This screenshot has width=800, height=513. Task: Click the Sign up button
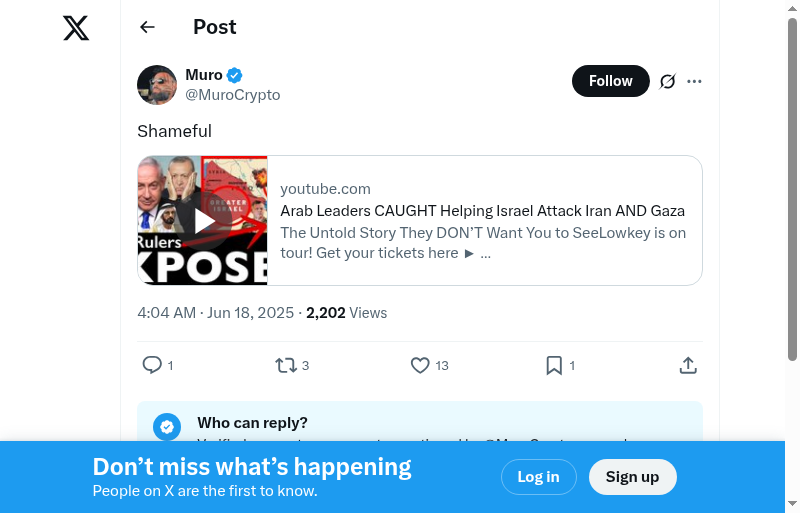(632, 477)
